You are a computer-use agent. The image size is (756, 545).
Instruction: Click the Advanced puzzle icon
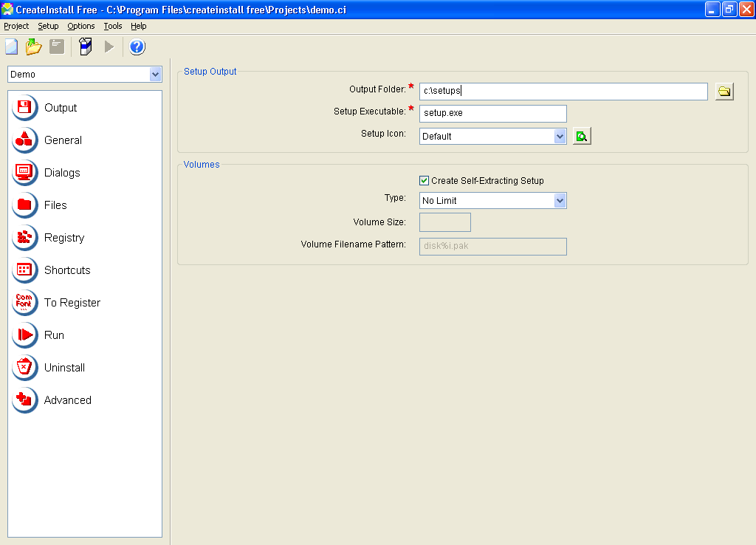click(x=24, y=400)
